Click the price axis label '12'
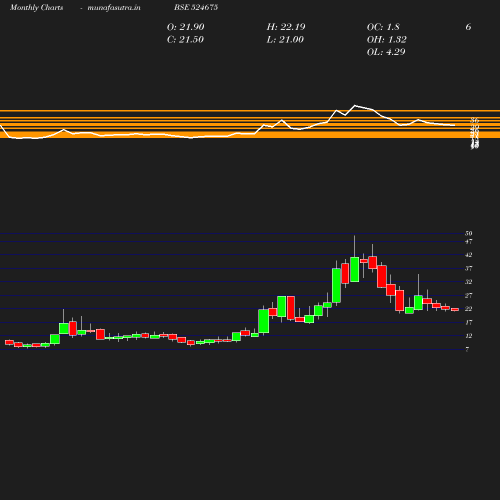Image resolution: width=500 pixels, height=500 pixels. click(x=468, y=336)
